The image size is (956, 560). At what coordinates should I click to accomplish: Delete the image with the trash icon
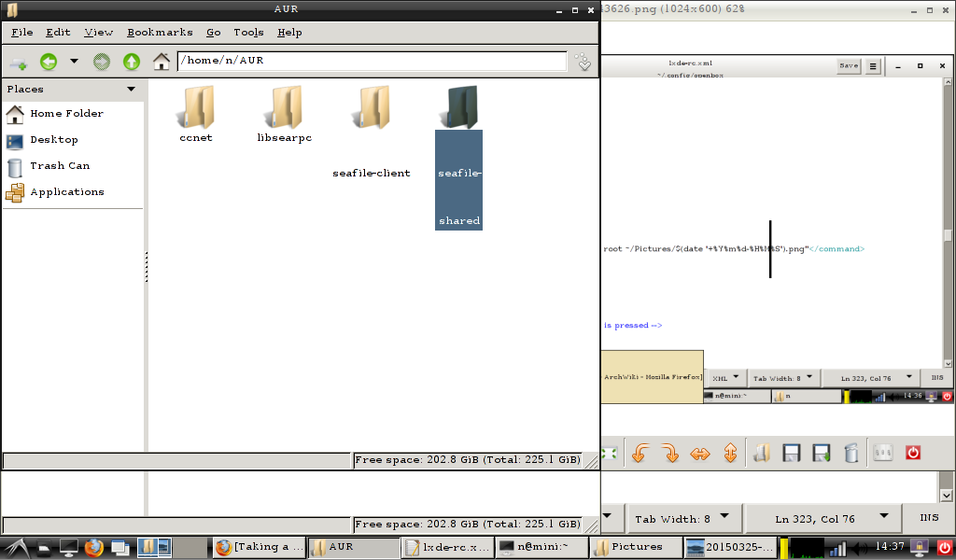pyautogui.click(x=851, y=454)
